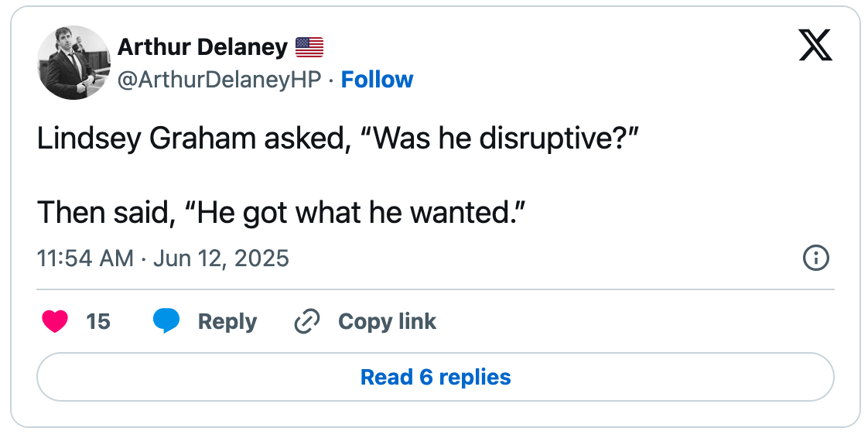Open the 11:54 AM timestamp

click(x=85, y=258)
